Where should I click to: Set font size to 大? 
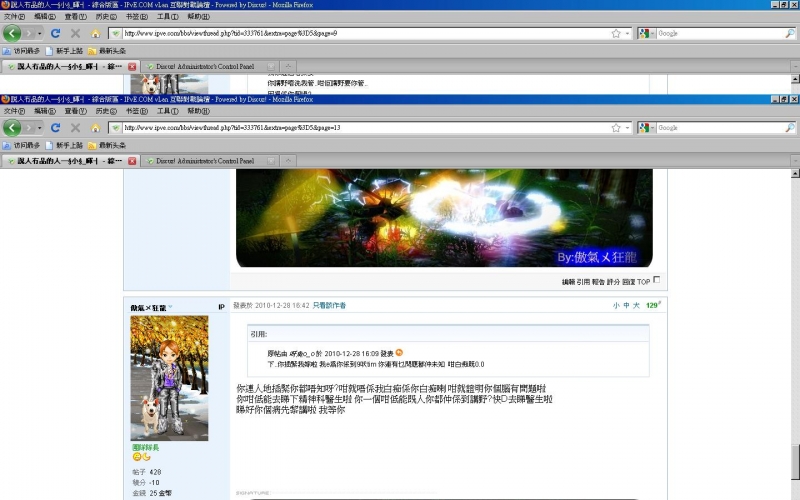(x=636, y=305)
